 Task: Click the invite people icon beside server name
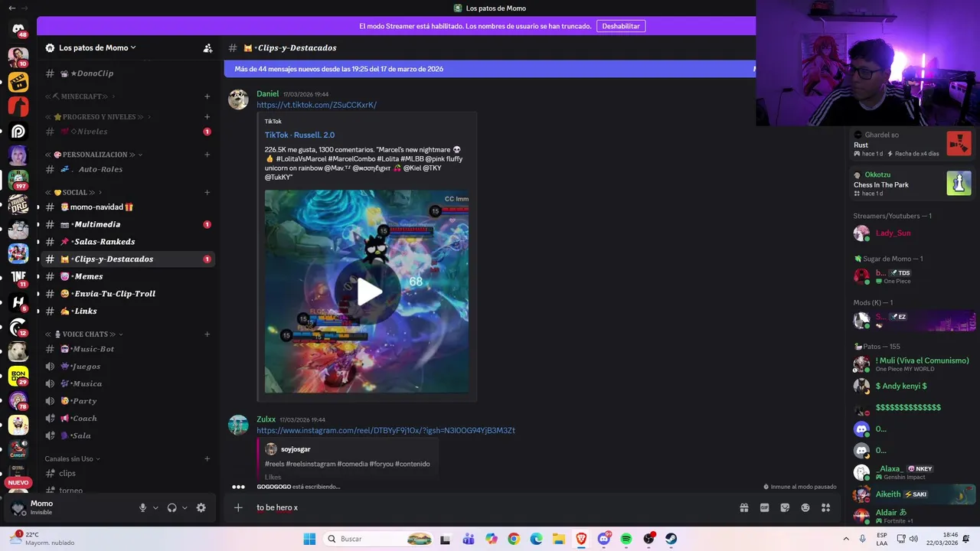pos(207,47)
